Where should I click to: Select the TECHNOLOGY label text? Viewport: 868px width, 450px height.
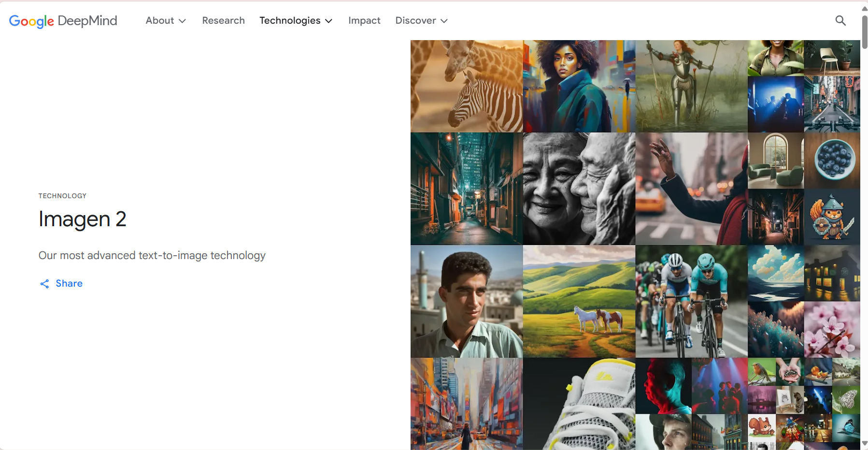(62, 196)
